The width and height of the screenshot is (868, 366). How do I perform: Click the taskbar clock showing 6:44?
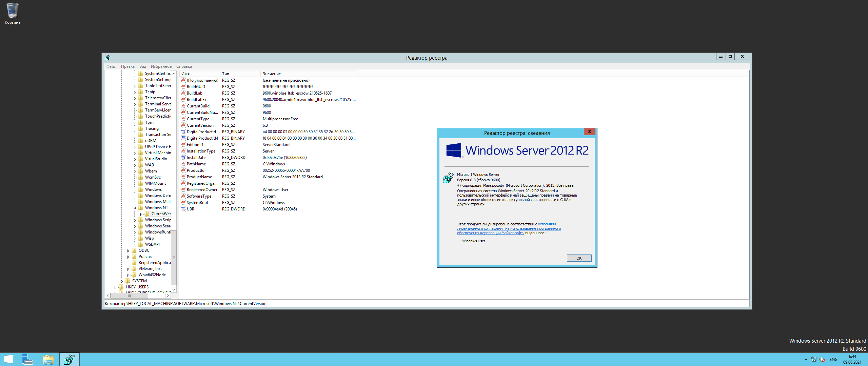tap(852, 359)
